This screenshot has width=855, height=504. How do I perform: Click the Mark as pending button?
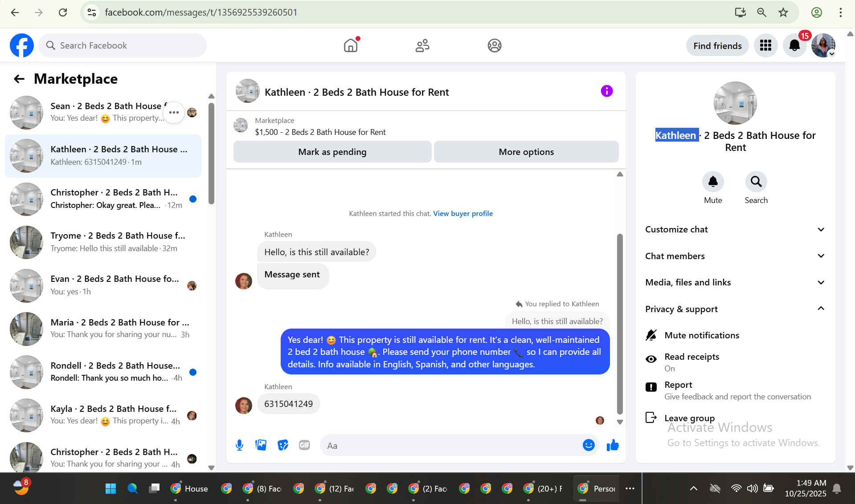[x=332, y=152]
